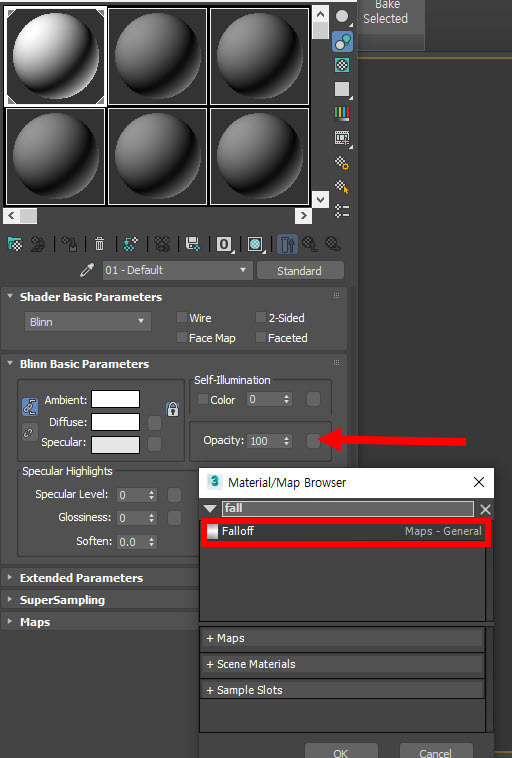Screen dimensions: 512x758
Task: Click the Opacity map button
Action: 313,440
